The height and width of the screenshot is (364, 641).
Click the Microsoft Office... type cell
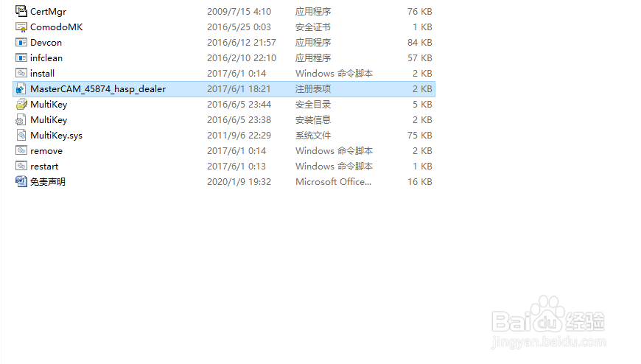point(333,182)
